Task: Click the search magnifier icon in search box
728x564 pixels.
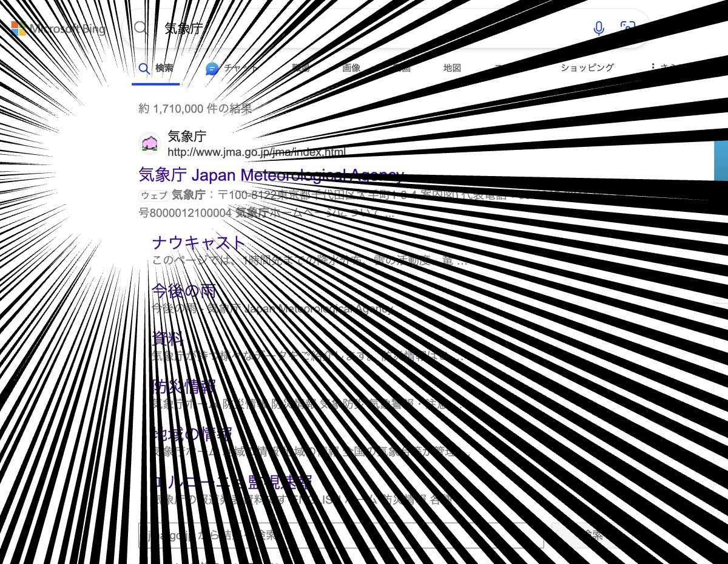Action: click(x=141, y=28)
